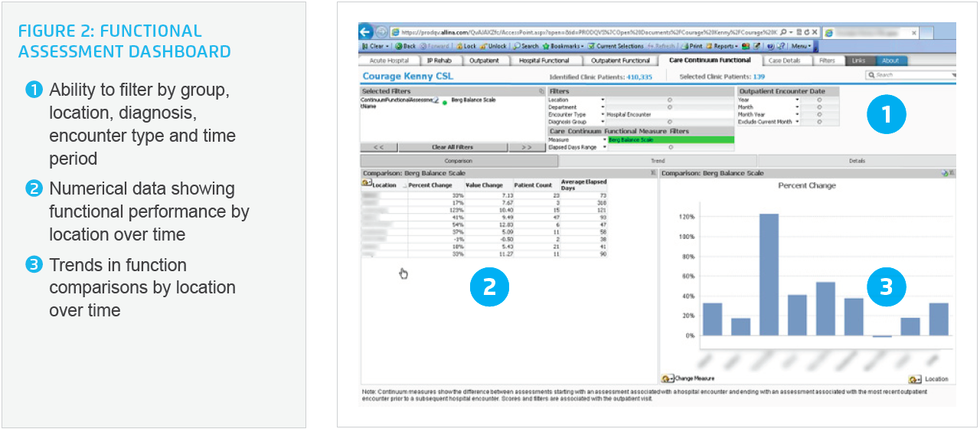
Task: Switch to the Acute Hospital tab
Action: click(x=388, y=61)
